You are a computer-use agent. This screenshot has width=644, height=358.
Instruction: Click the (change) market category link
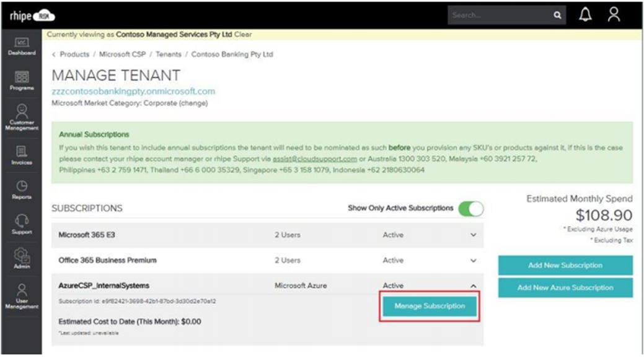[x=193, y=103]
